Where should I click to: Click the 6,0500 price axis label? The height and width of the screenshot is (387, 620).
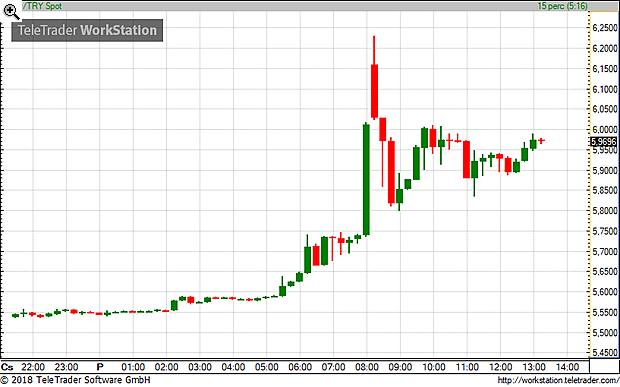point(605,109)
